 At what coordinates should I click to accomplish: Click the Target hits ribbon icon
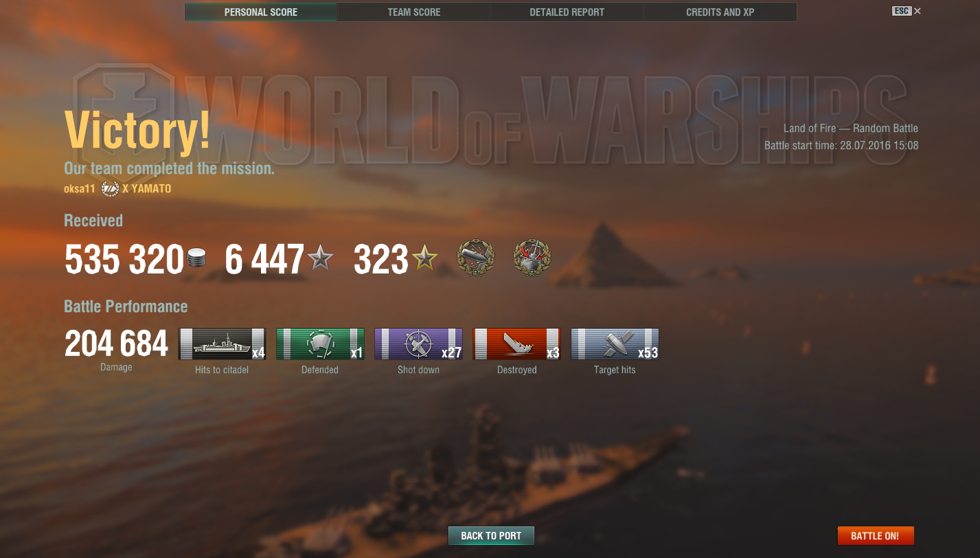(615, 344)
